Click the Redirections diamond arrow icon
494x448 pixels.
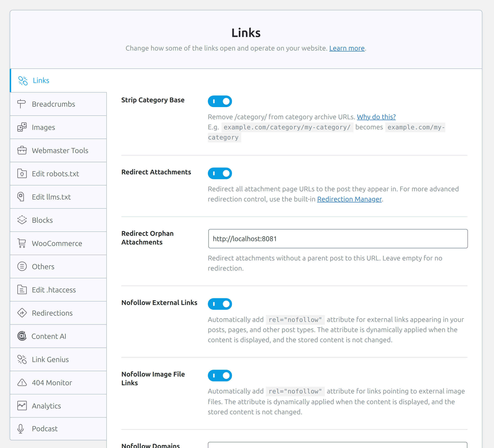point(22,313)
